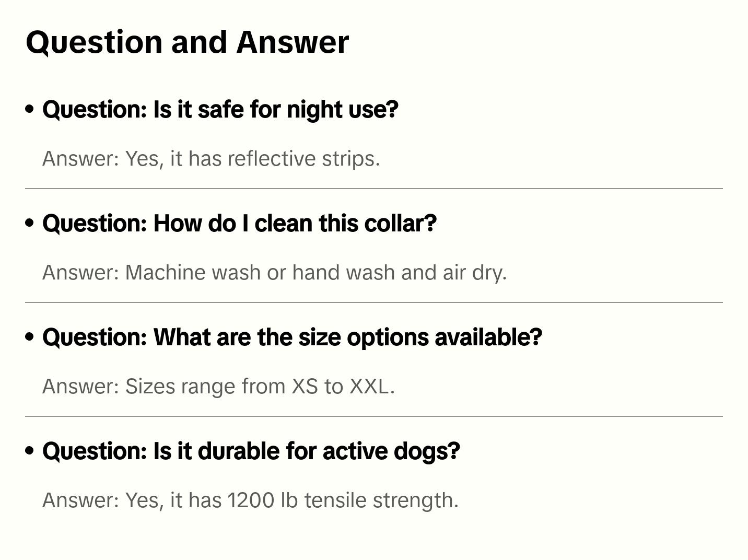
Task: Click the bullet beside the collar cleaning question
Action: 30,223
